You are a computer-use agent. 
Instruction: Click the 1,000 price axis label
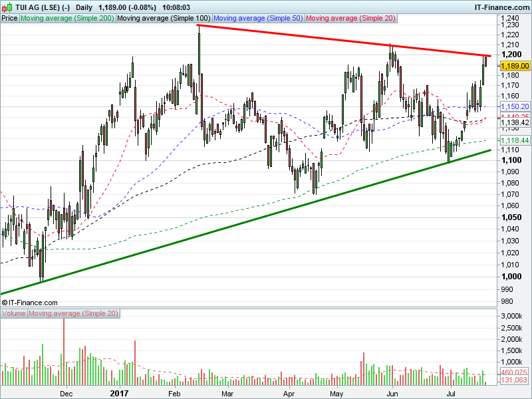pyautogui.click(x=511, y=277)
